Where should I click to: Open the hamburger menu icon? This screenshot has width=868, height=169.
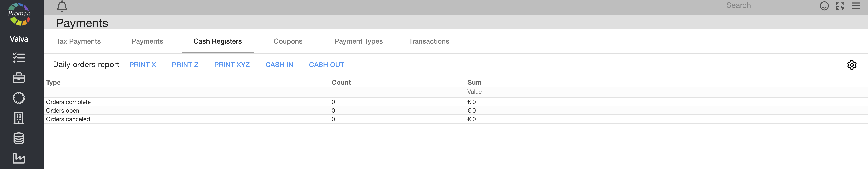pos(856,6)
